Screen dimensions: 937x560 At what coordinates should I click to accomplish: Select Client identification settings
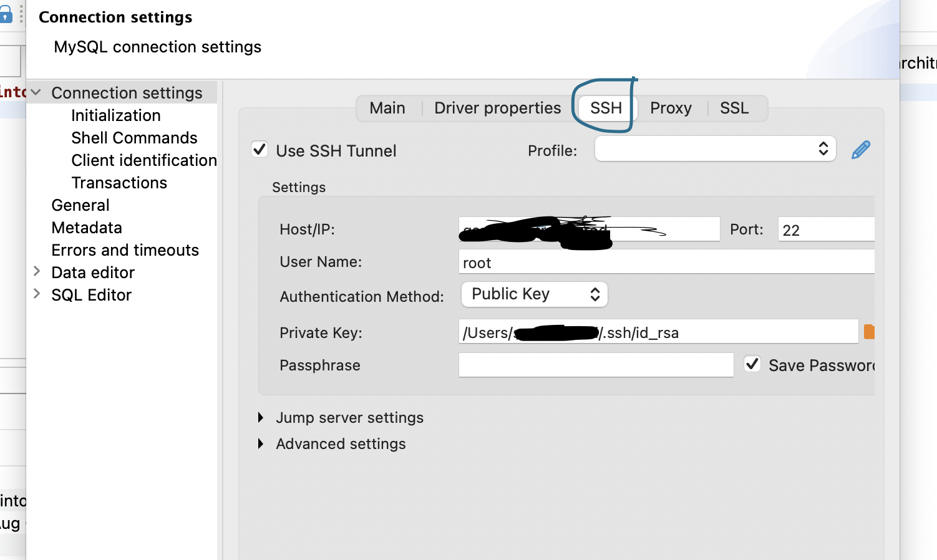[x=143, y=160]
